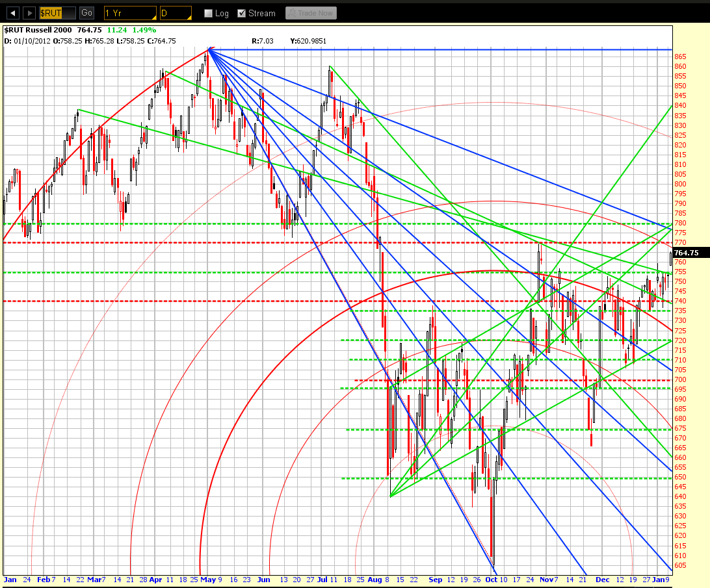Click the 605 price axis label
Viewport: 710px width, 588px height.
[680, 565]
